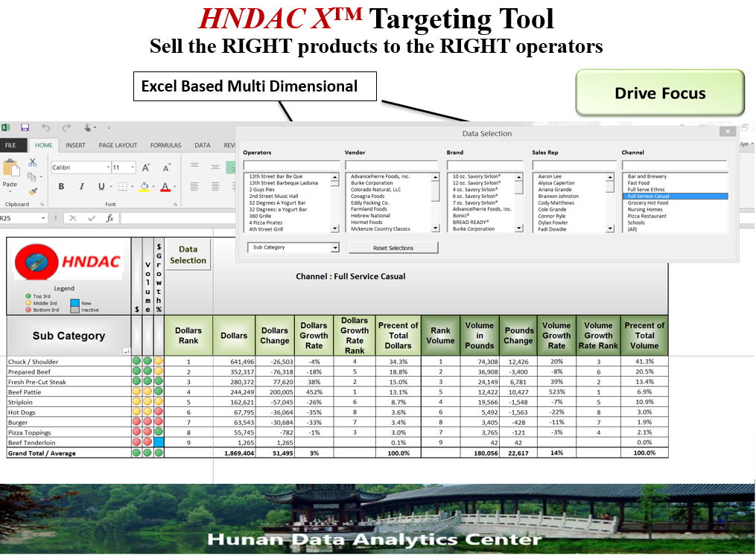
Task: Click the Insert Function fx icon
Action: pos(109,218)
